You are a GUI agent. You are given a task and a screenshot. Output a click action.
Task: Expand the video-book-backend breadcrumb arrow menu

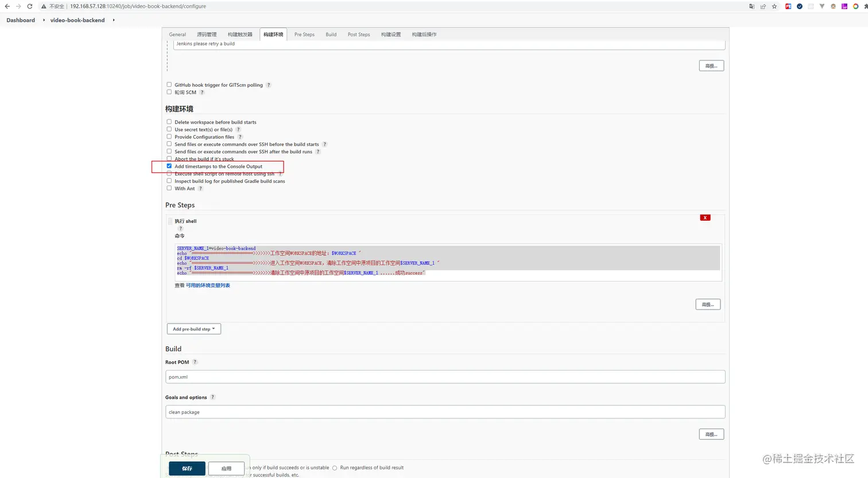[114, 20]
